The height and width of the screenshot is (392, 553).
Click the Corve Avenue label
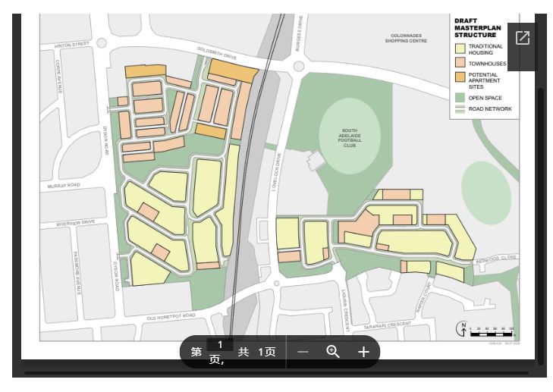(x=58, y=76)
